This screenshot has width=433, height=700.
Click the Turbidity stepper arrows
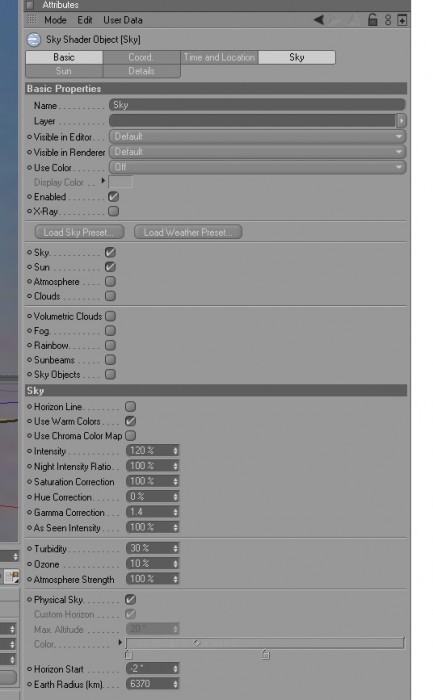click(175, 548)
